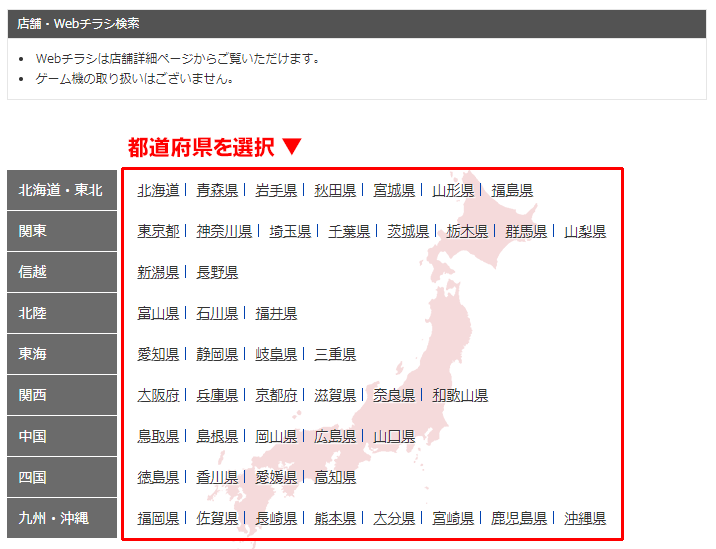Select the 中国 region tab
Viewport: 716px width, 549px height.
point(62,436)
